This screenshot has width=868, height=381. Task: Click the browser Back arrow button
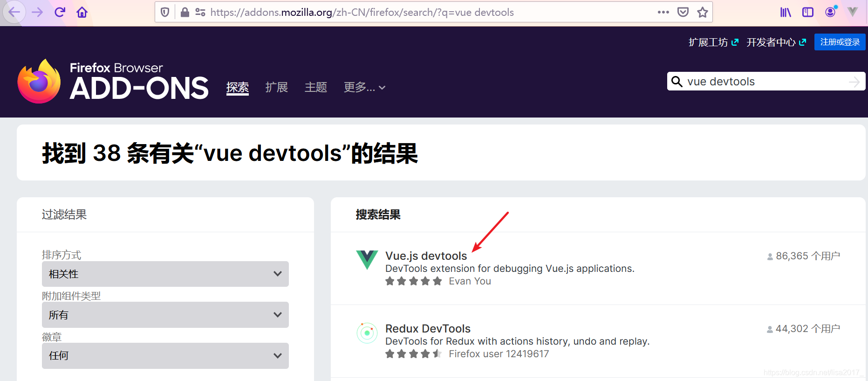coord(14,12)
